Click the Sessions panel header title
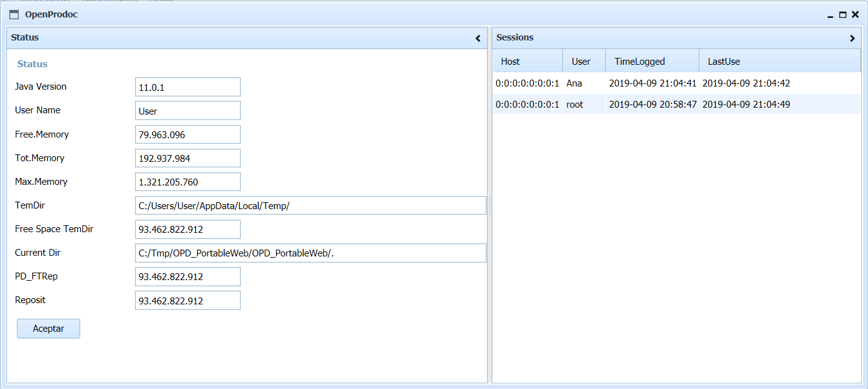 point(515,37)
